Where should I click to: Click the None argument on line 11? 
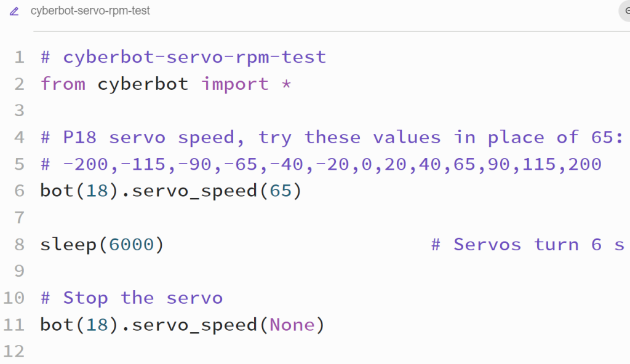292,324
